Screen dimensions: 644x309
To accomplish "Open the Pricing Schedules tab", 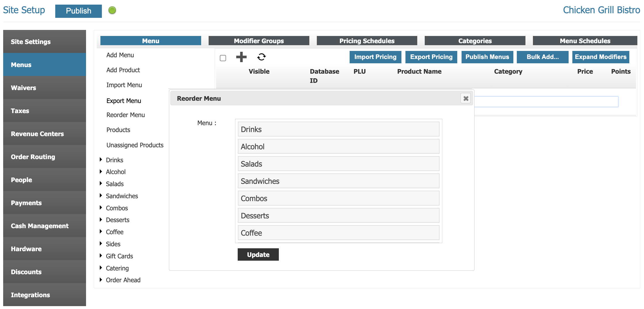I will (367, 41).
